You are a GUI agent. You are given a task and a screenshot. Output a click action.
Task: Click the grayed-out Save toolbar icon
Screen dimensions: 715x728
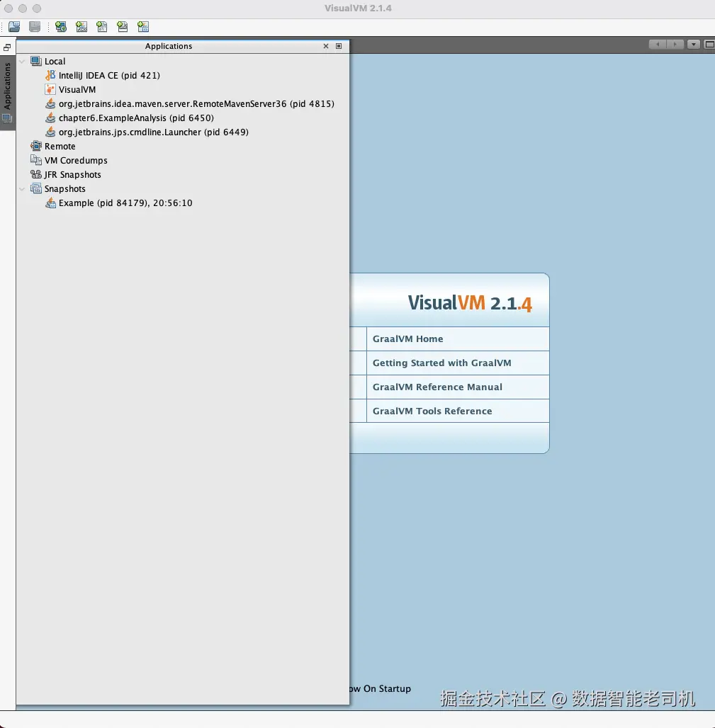click(x=35, y=26)
